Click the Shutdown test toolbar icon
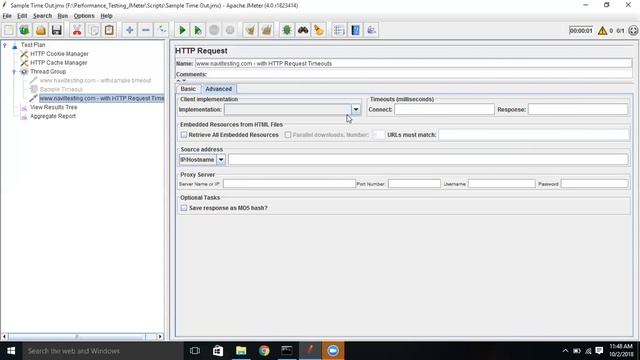Viewport: 640px width, 360px height. (230, 30)
